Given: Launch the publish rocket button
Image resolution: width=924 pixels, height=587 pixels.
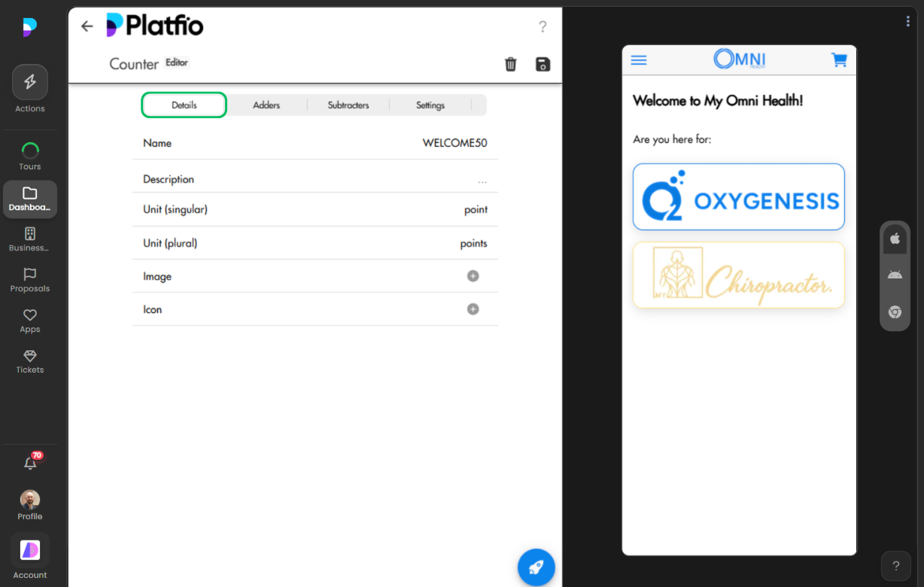Looking at the screenshot, I should (x=536, y=567).
